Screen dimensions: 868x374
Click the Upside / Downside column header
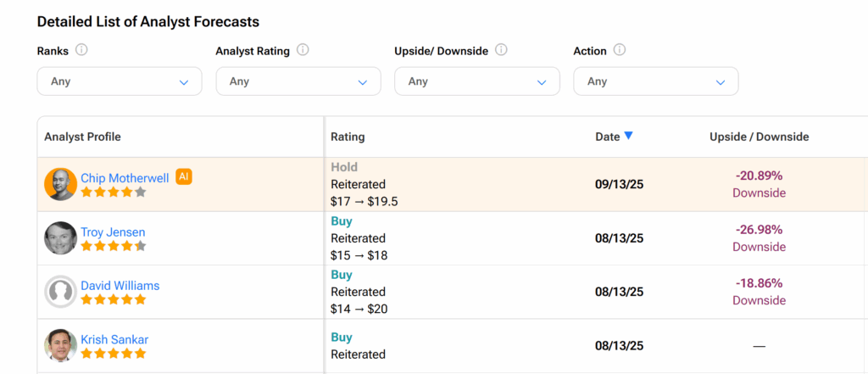(759, 137)
